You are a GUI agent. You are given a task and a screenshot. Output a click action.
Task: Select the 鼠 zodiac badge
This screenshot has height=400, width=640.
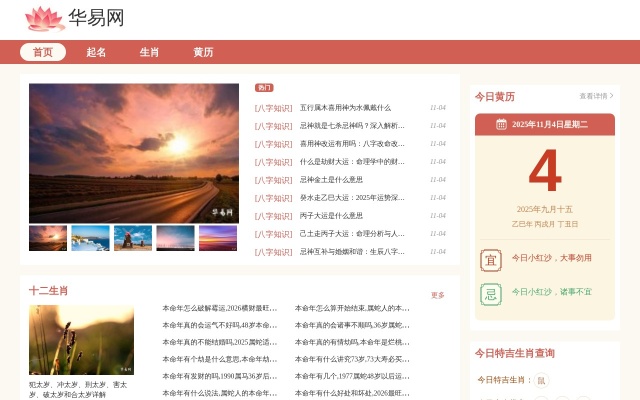(541, 380)
